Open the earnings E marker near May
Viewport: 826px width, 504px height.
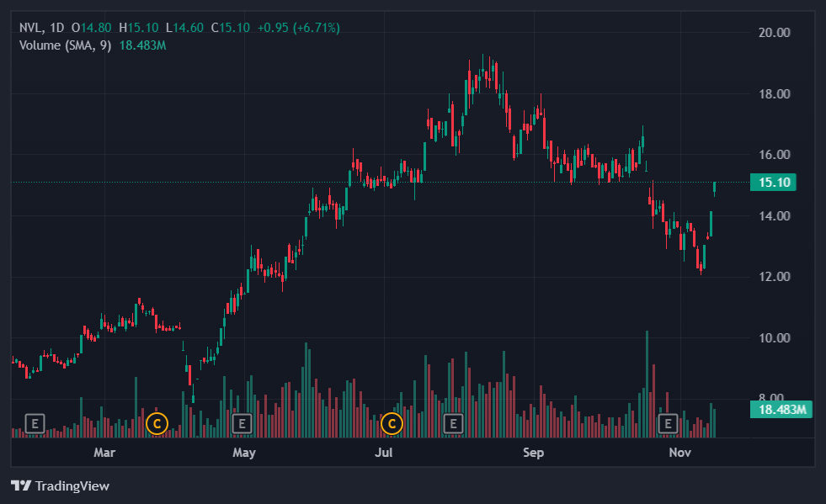point(242,422)
